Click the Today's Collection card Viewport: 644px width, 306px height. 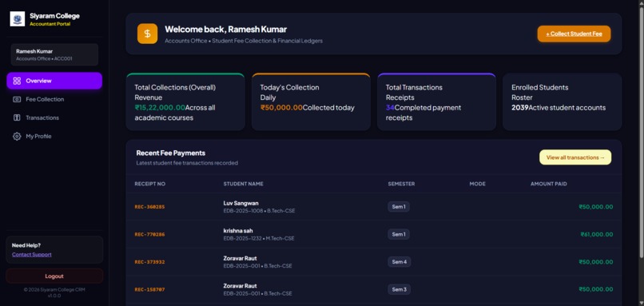pyautogui.click(x=311, y=101)
